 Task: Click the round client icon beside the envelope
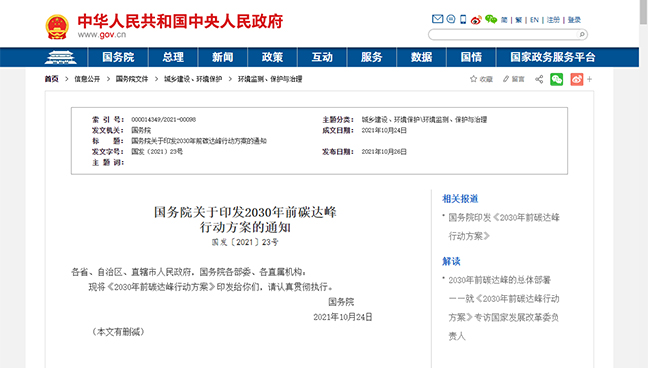[x=451, y=19]
